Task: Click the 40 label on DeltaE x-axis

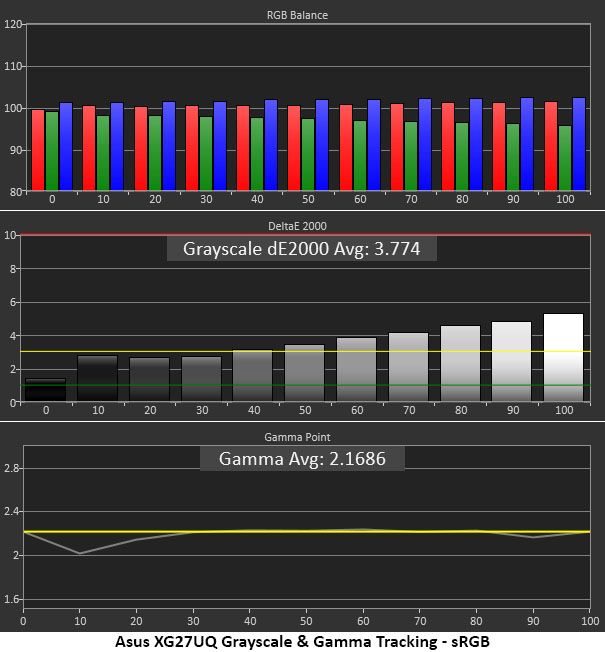Action: pyautogui.click(x=254, y=410)
